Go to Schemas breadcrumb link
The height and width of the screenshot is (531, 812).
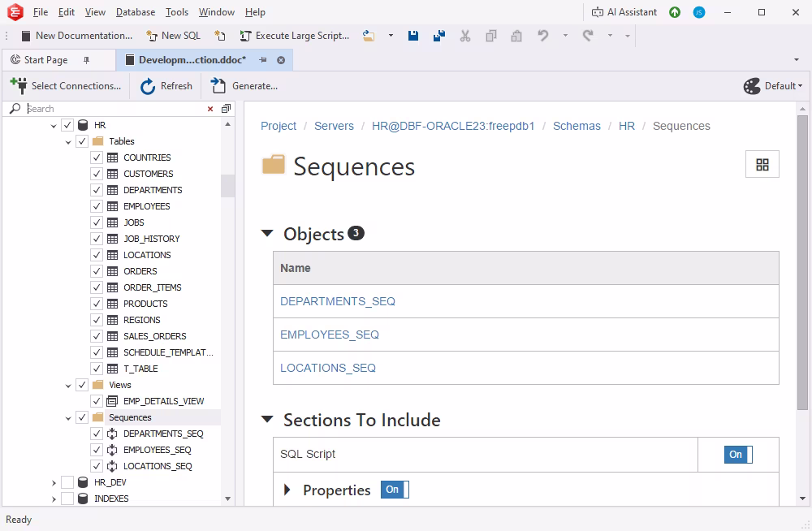577,126
